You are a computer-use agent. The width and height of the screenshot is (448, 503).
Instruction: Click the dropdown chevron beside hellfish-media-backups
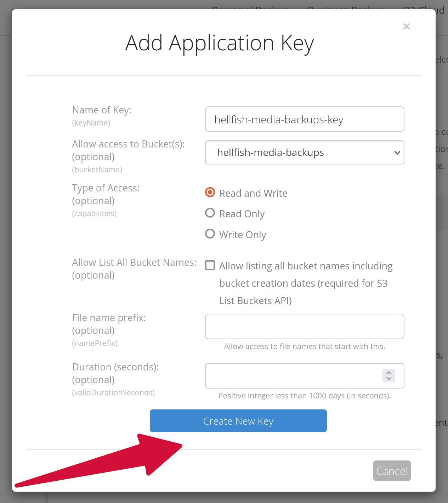point(397,153)
